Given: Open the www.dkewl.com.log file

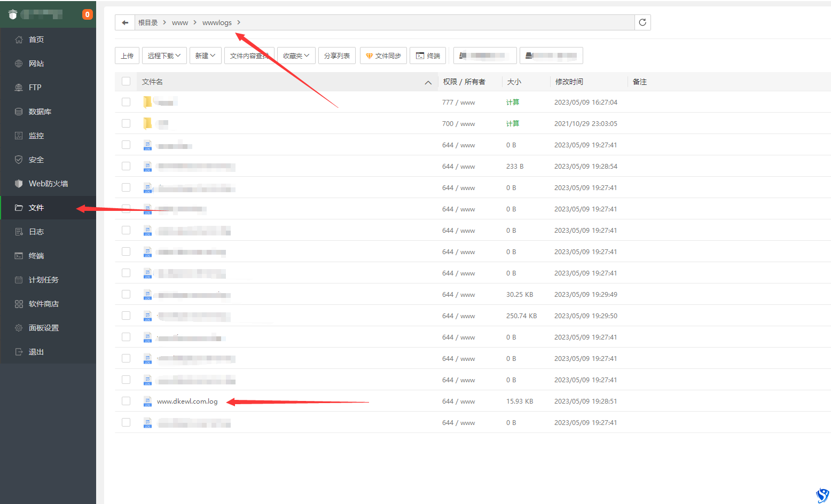Looking at the screenshot, I should [187, 401].
